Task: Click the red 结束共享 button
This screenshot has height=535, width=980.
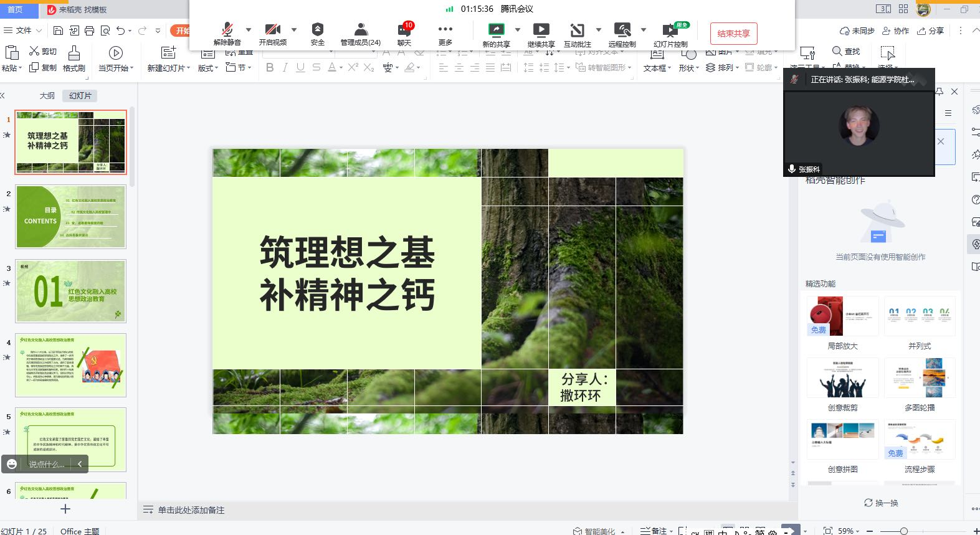Action: click(x=733, y=34)
